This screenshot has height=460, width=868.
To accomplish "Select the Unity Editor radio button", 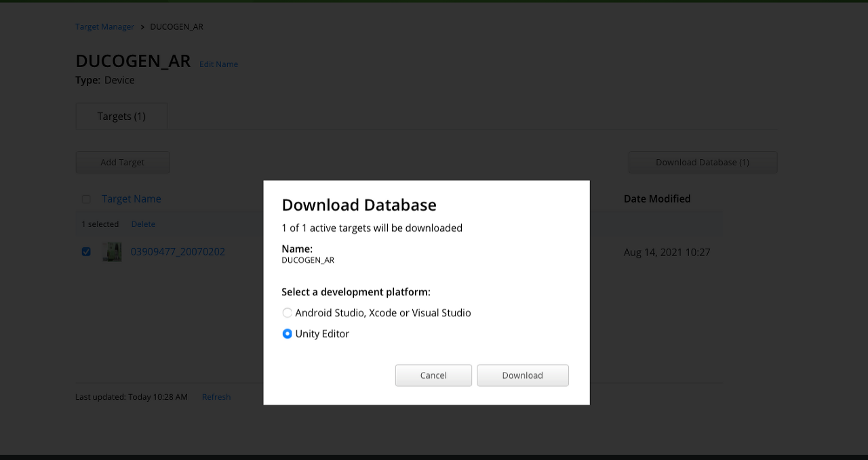I will coord(288,334).
